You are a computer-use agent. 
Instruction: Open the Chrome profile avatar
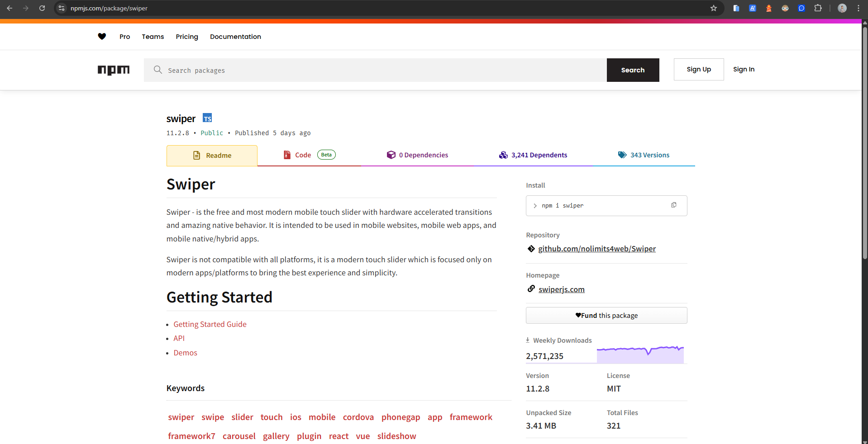(x=842, y=8)
